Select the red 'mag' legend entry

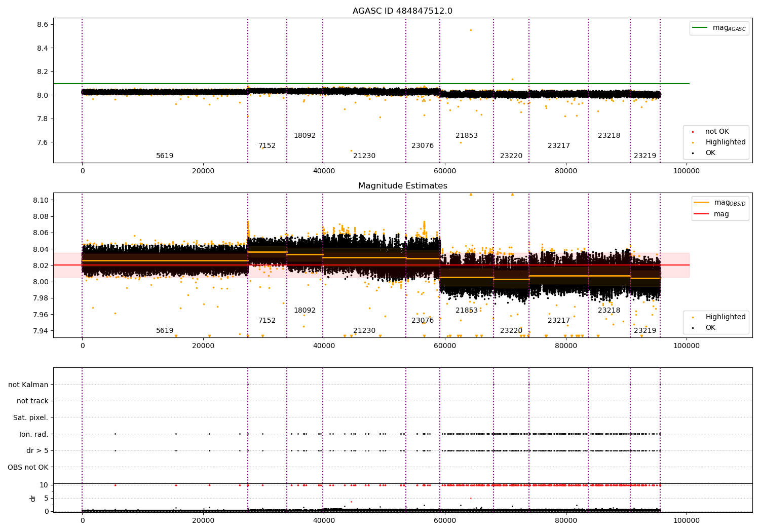click(x=711, y=214)
